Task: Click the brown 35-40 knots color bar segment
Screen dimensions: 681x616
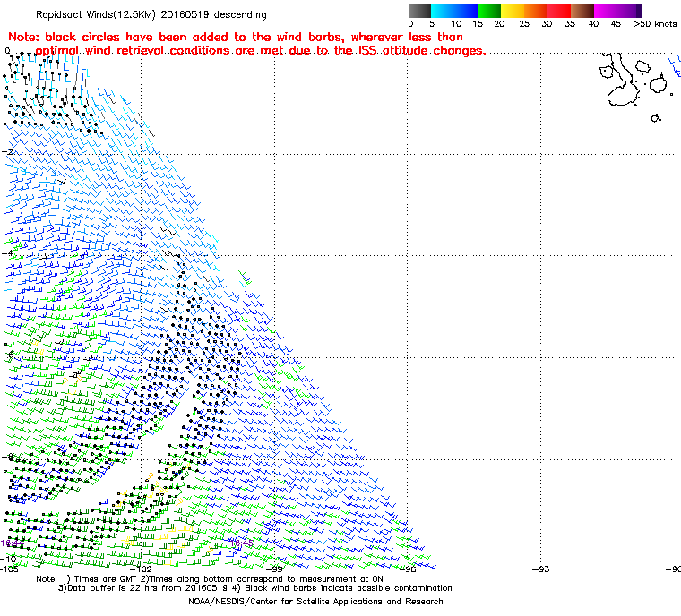Action: pyautogui.click(x=582, y=11)
